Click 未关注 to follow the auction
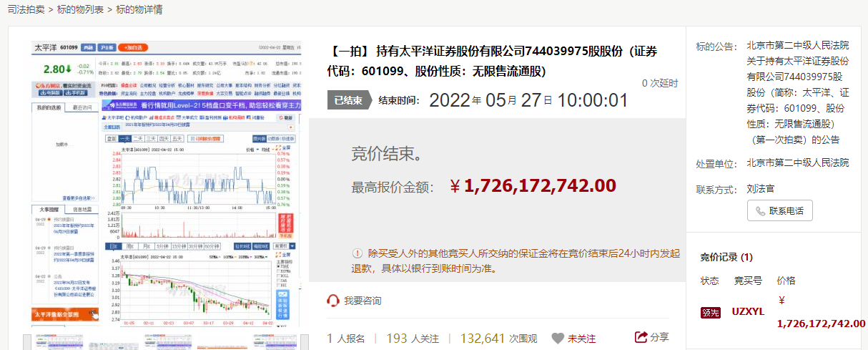 coord(581,339)
